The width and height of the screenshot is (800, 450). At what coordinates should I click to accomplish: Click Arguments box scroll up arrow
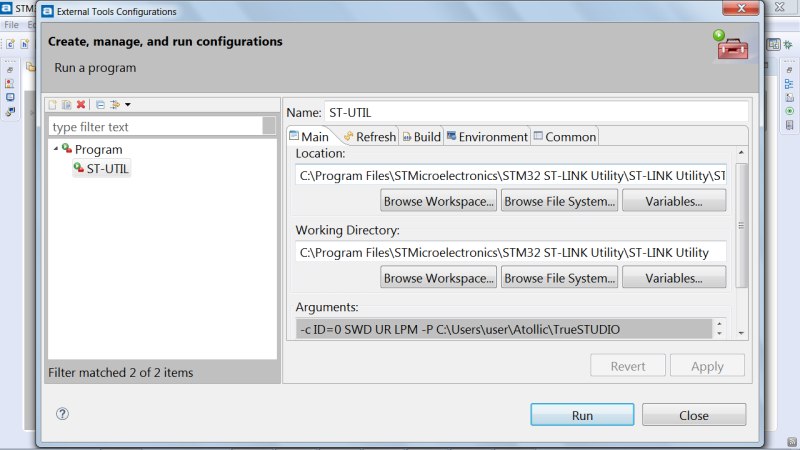pos(719,324)
